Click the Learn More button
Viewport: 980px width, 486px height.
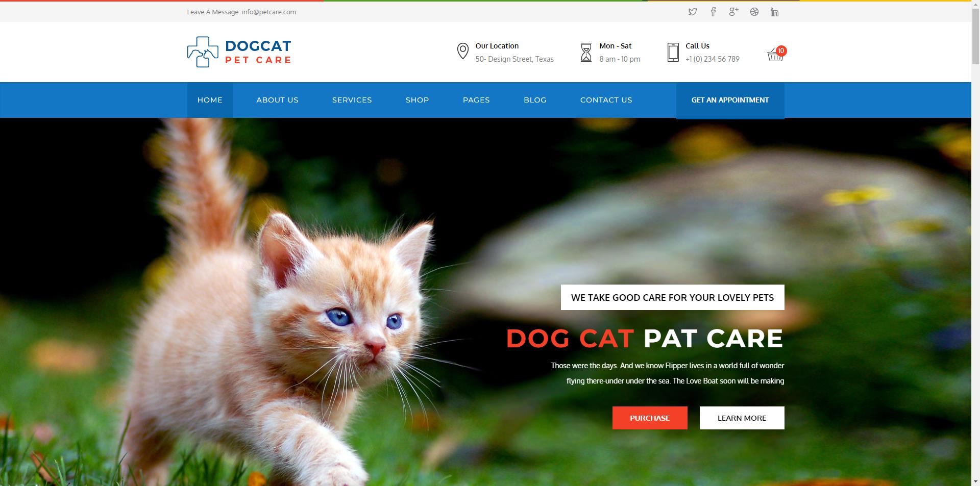pos(742,418)
